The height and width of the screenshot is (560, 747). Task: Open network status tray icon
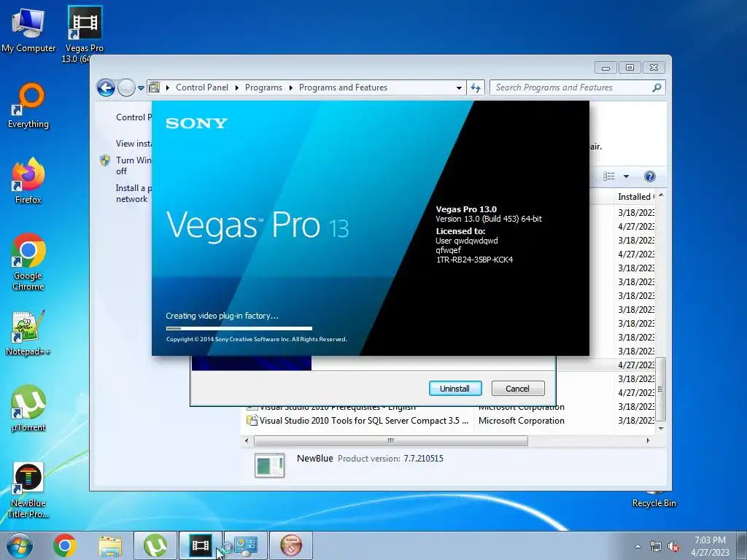click(656, 547)
